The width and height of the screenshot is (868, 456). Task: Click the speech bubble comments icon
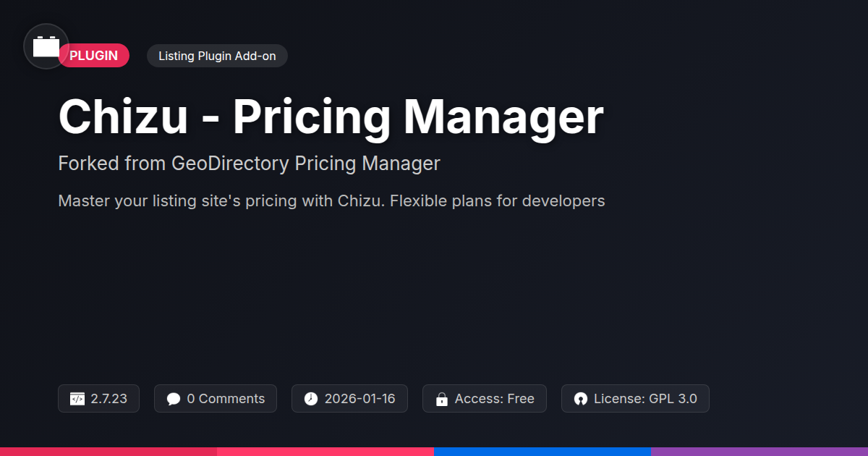coord(174,399)
